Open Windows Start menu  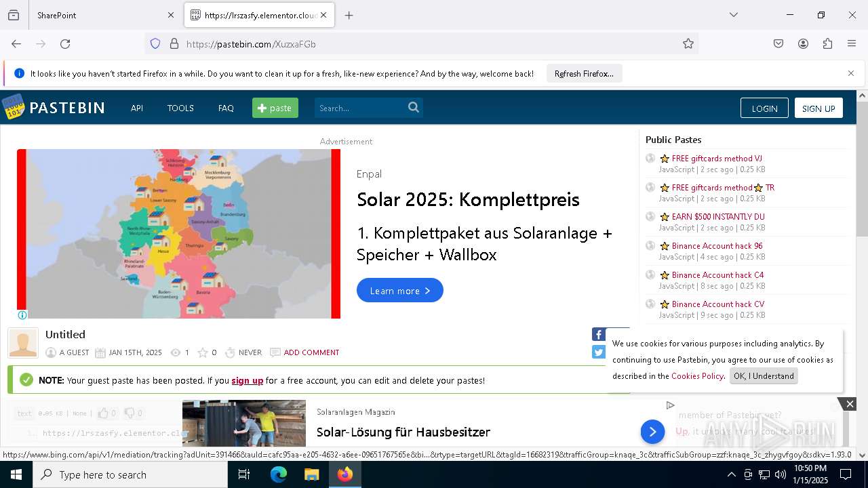16,474
